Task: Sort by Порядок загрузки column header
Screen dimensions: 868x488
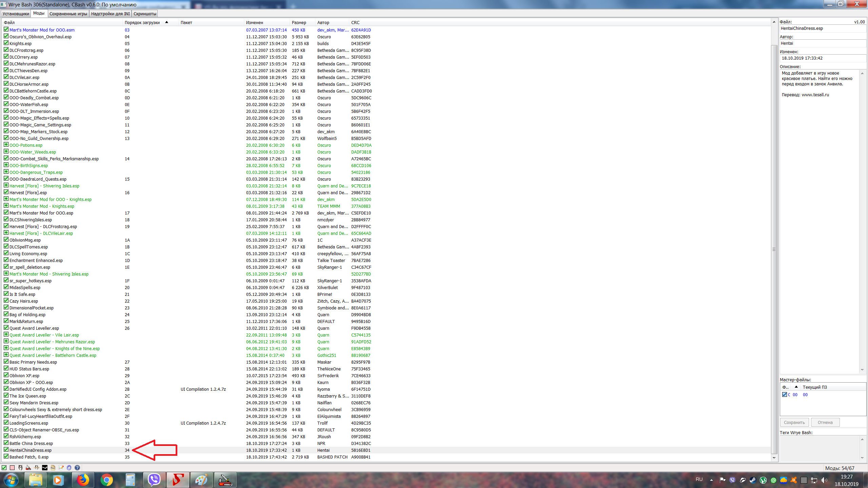Action: (x=150, y=22)
